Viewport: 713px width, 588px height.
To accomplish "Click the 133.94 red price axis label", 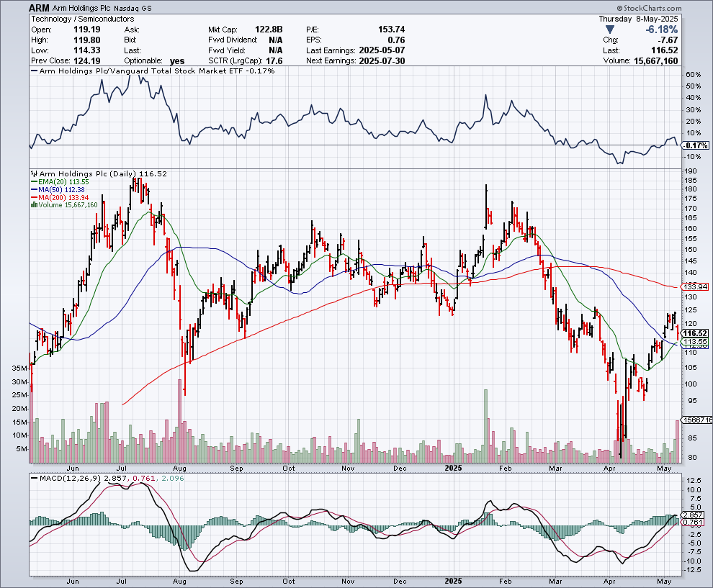I will coord(696,286).
